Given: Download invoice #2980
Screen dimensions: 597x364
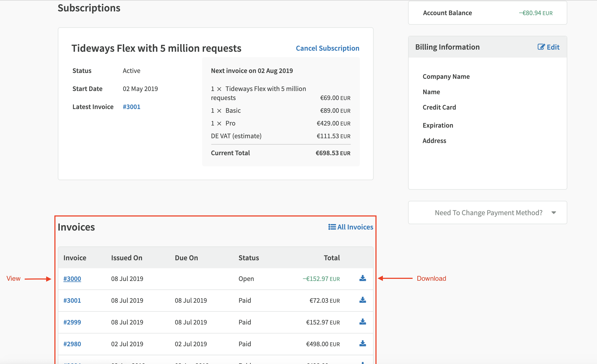Looking at the screenshot, I should [x=362, y=344].
